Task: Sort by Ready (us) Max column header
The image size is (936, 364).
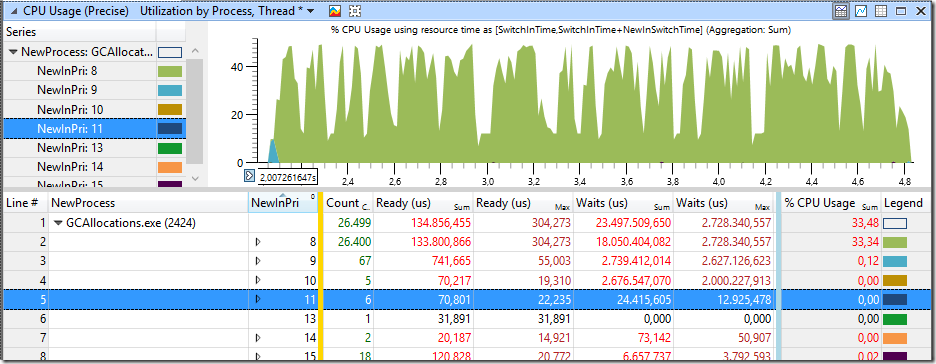Action: [x=523, y=203]
